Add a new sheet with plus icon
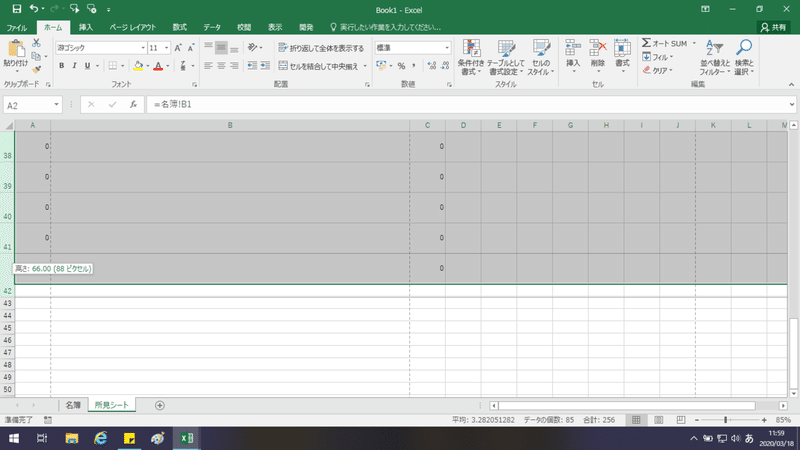 pyautogui.click(x=160, y=405)
